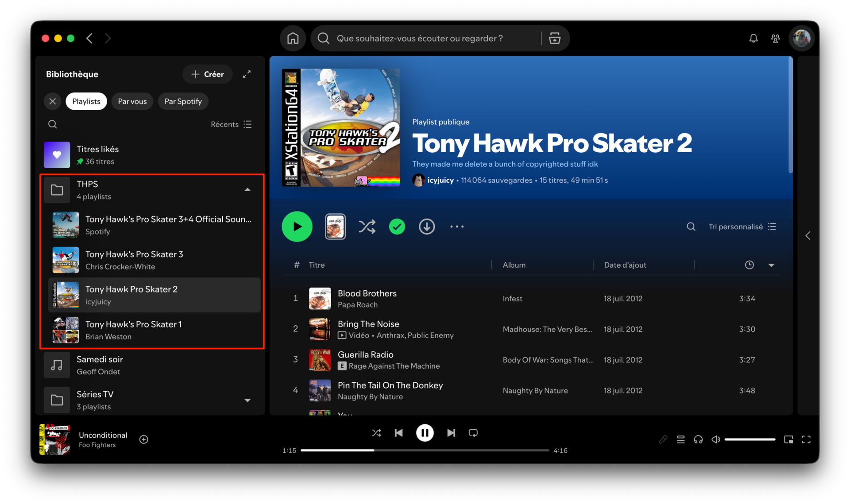850x504 pixels.
Task: Play the Tony Hawk Pro Skater 2 playlist
Action: tap(297, 227)
